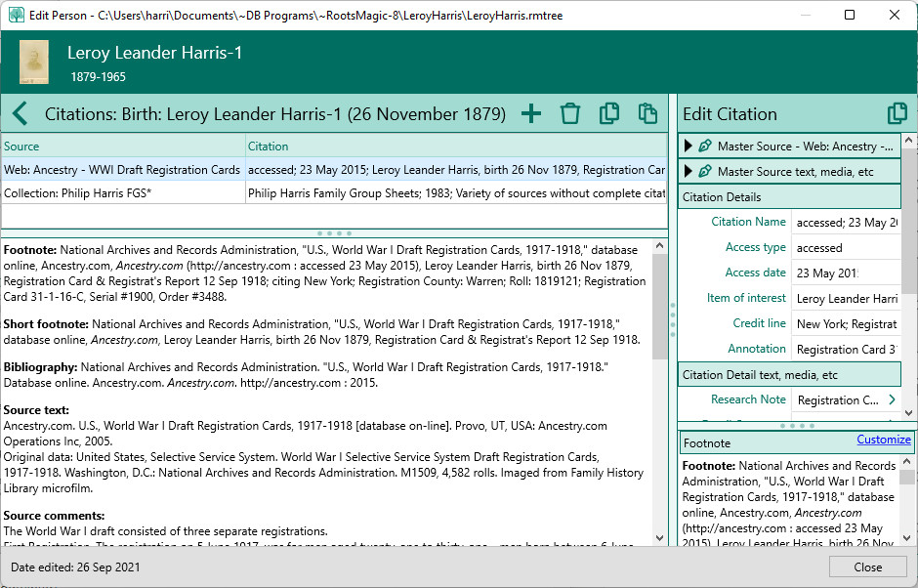918x588 pixels.
Task: Click pen icon on Master Source text, media
Action: click(705, 172)
